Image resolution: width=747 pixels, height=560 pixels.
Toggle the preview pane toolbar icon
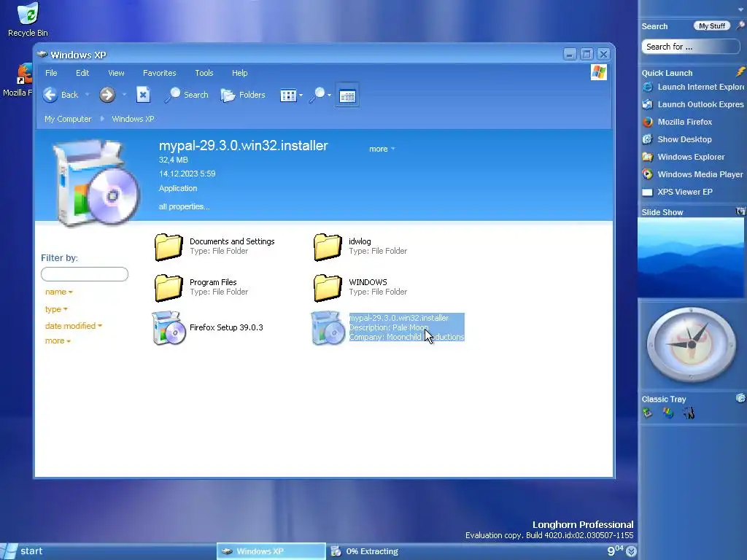coord(347,96)
